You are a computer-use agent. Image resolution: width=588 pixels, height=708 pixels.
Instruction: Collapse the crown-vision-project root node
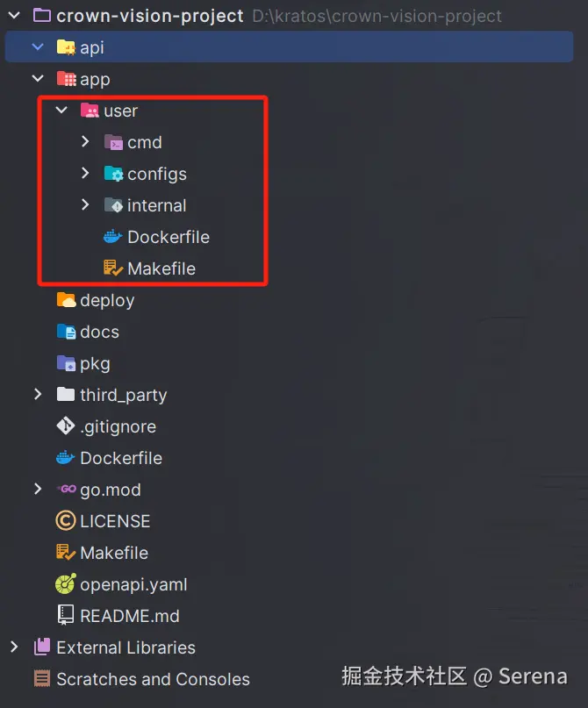pyautogui.click(x=14, y=16)
